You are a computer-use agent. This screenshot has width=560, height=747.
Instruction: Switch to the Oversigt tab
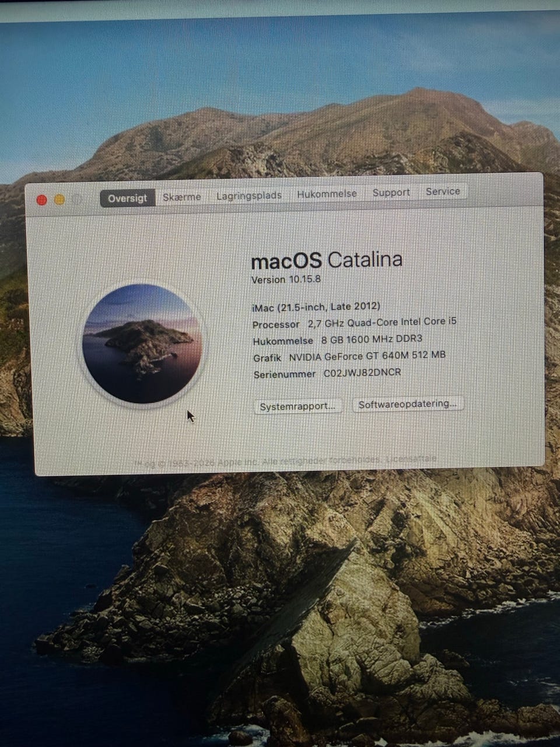(x=127, y=198)
